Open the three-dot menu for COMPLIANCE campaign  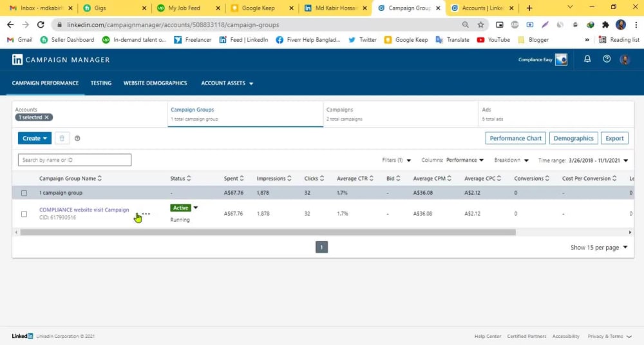[146, 214]
